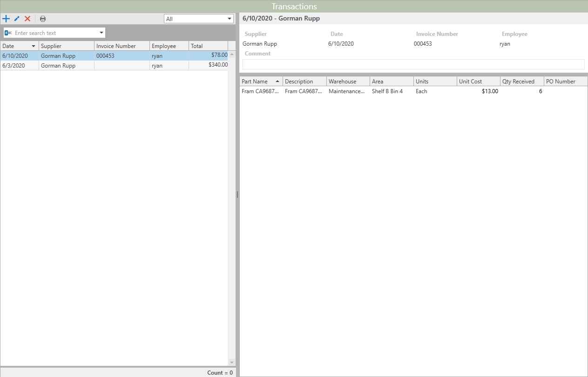The height and width of the screenshot is (377, 588).
Task: Click the Count = 0 status text
Action: 220,372
